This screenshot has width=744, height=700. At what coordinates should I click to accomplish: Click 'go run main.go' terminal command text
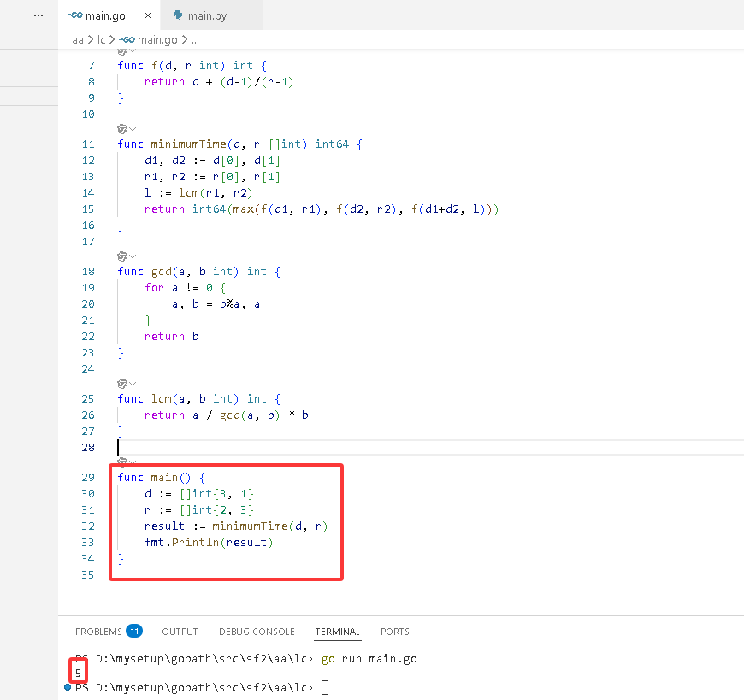click(x=369, y=659)
